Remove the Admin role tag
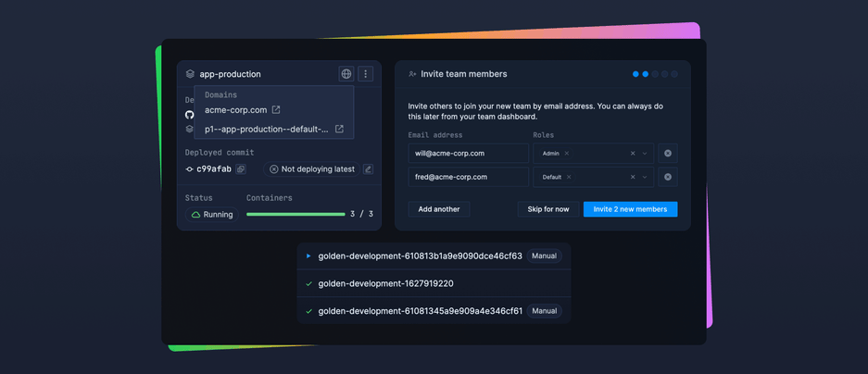Viewport: 868px width, 374px height. point(566,154)
